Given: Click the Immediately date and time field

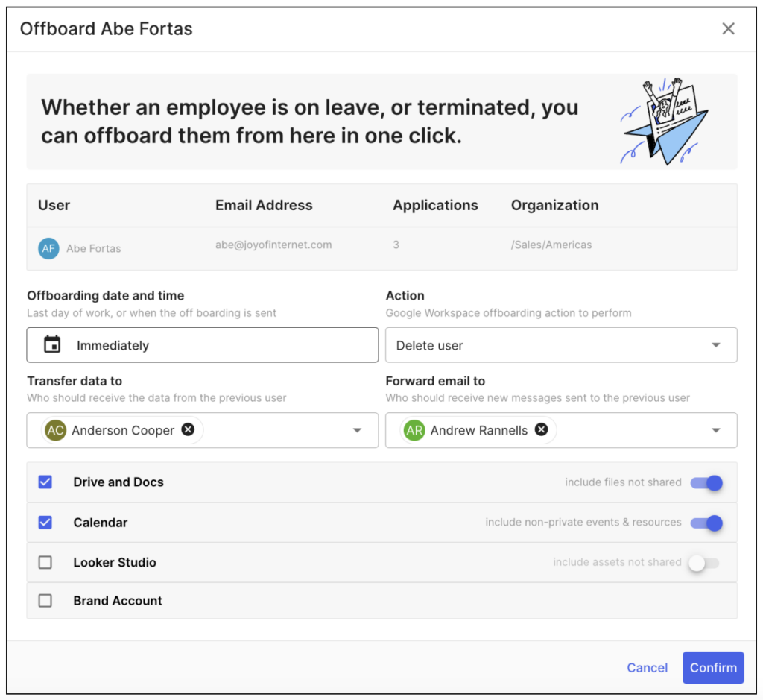Looking at the screenshot, I should tap(203, 345).
